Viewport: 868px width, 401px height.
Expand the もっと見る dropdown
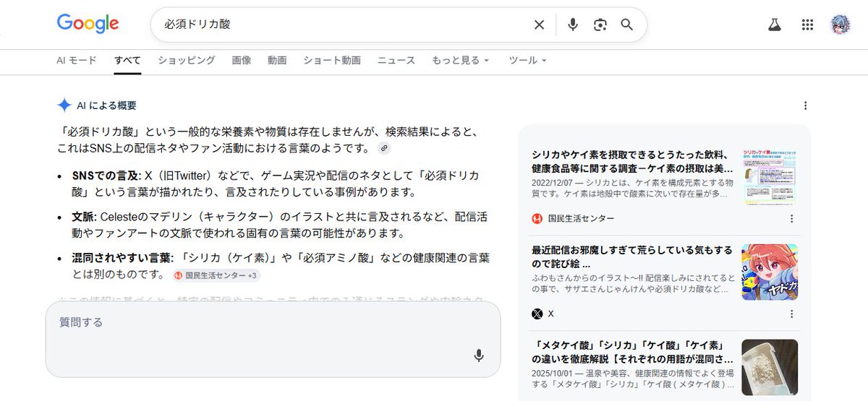point(461,61)
